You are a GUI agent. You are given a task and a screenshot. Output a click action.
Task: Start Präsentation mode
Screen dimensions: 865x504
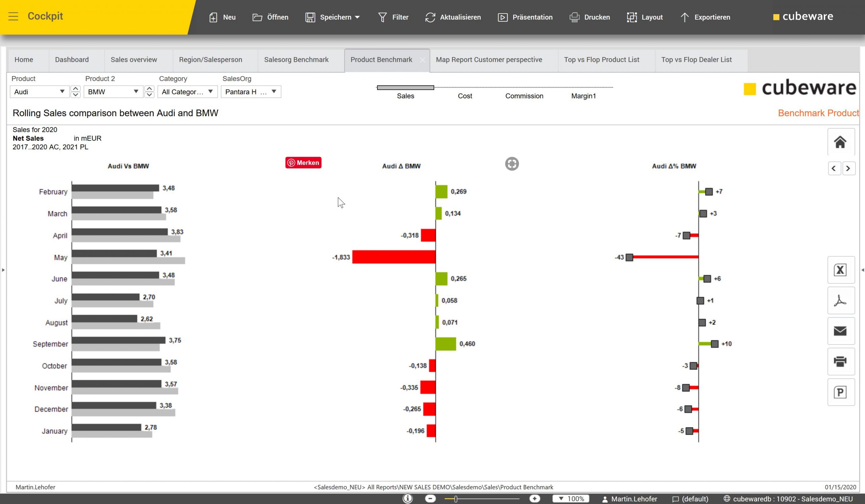[525, 17]
